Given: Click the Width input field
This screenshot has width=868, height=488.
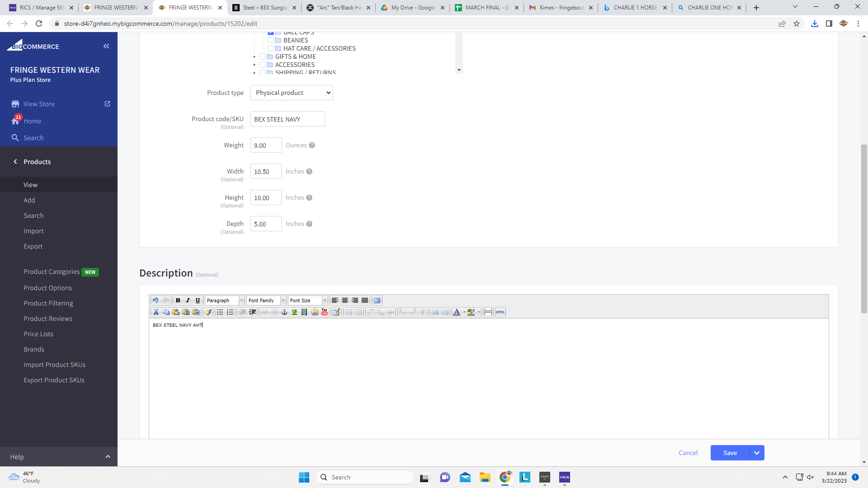Looking at the screenshot, I should tap(266, 171).
